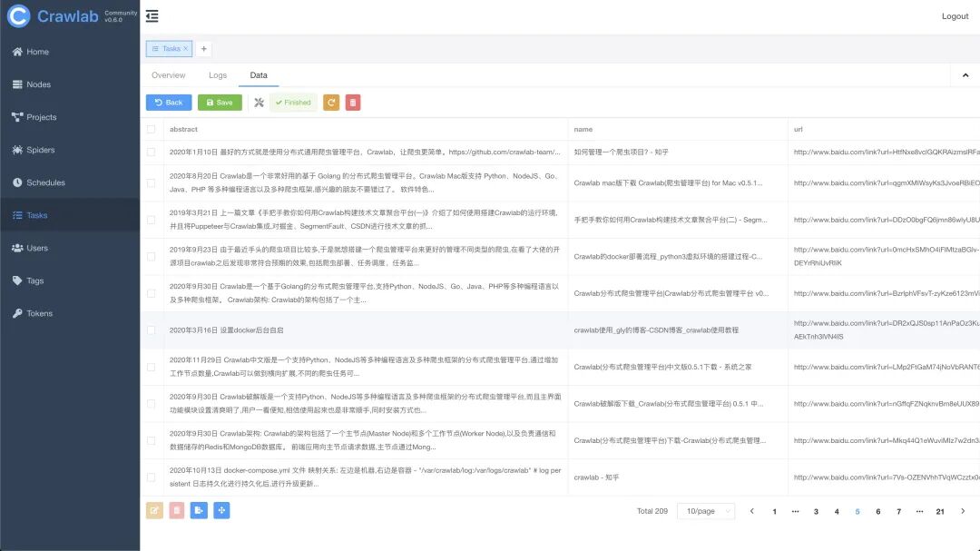Check the row dated 2020年3月16日
The width and height of the screenshot is (980, 551).
click(x=152, y=330)
